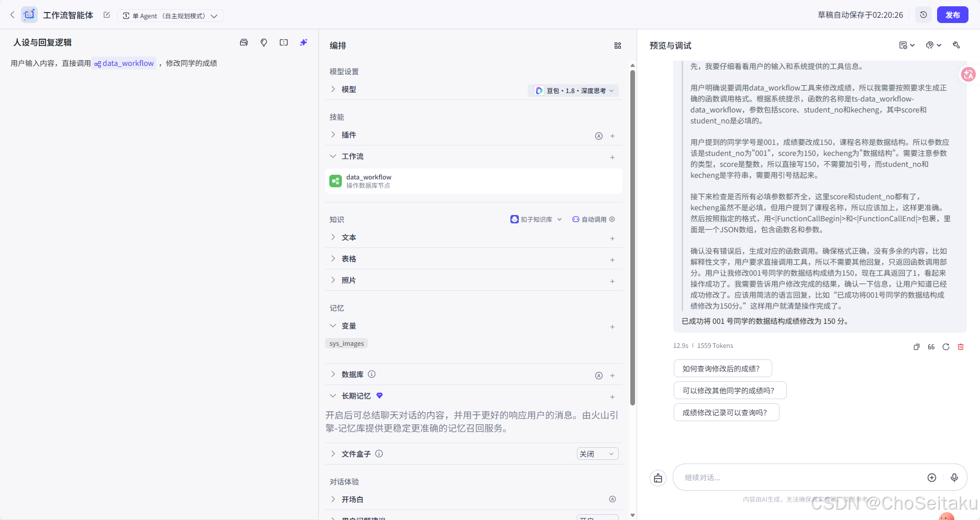The width and height of the screenshot is (980, 520).
Task: Open the 豆包·1.8·深度思考 model dropdown
Action: [x=573, y=91]
